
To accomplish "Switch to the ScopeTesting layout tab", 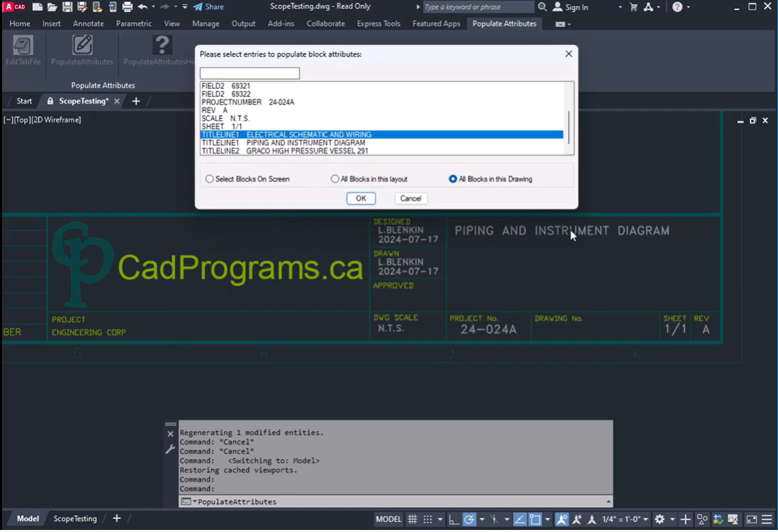I will [x=75, y=519].
